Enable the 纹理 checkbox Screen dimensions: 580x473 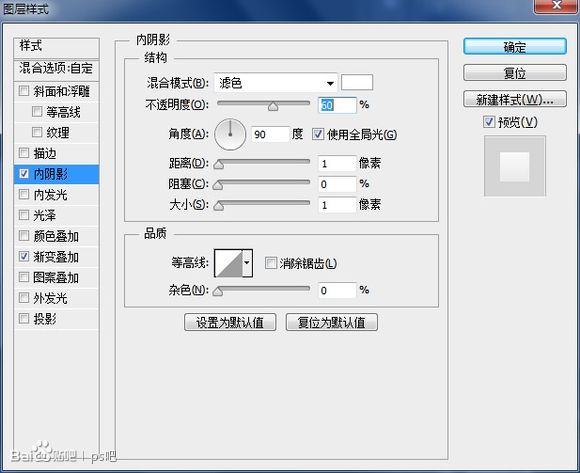(x=37, y=132)
